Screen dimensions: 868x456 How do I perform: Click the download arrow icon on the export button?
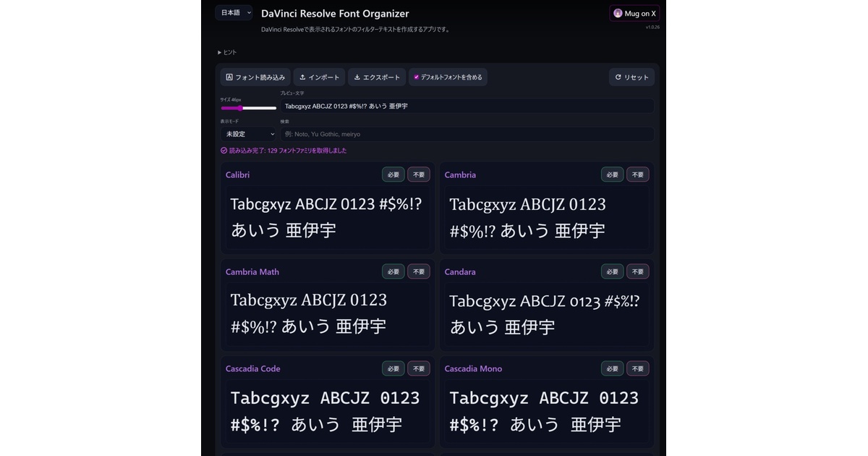click(x=356, y=77)
